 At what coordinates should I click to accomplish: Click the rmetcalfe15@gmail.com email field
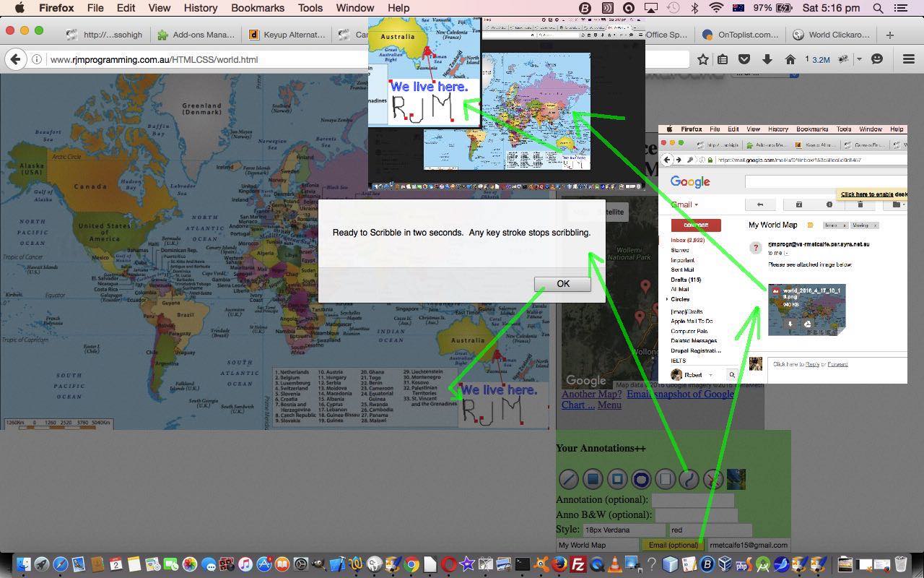749,545
